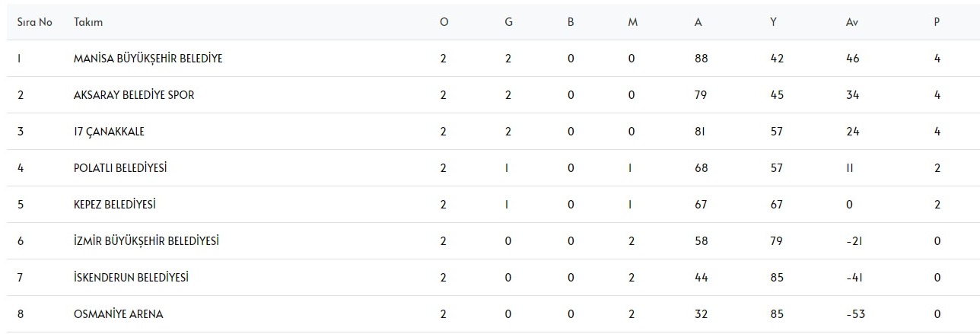This screenshot has height=334, width=980.
Task: Click Manisa's average value 46
Action: 852,59
